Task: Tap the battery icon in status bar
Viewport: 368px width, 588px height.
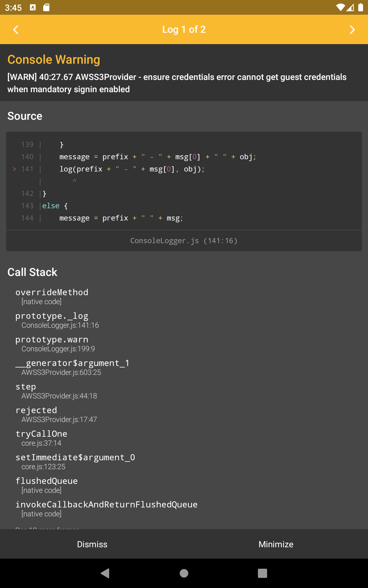Action: coord(361,7)
